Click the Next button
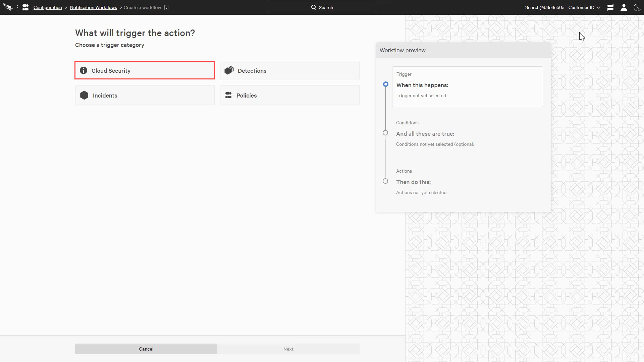This screenshot has height=362, width=644. [x=288, y=349]
